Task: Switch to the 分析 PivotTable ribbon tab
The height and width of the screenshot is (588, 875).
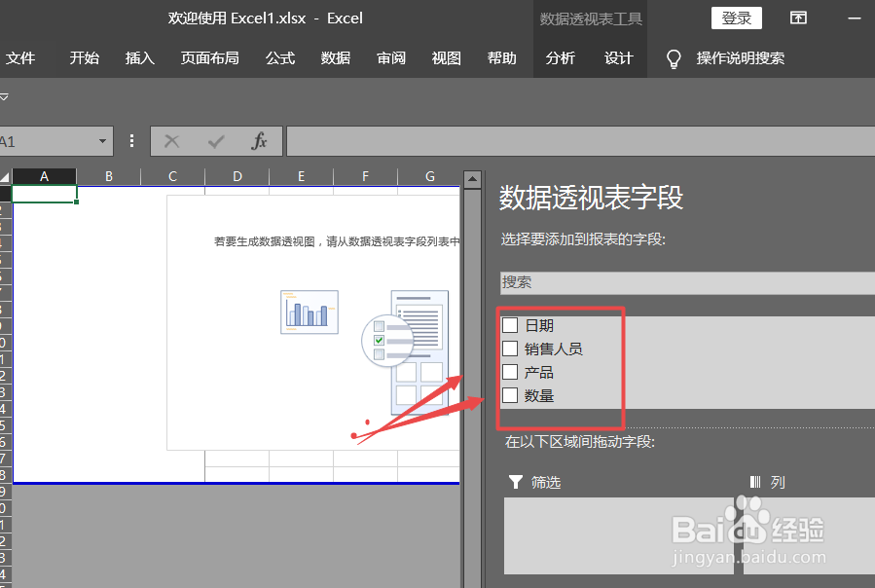Action: click(x=560, y=58)
